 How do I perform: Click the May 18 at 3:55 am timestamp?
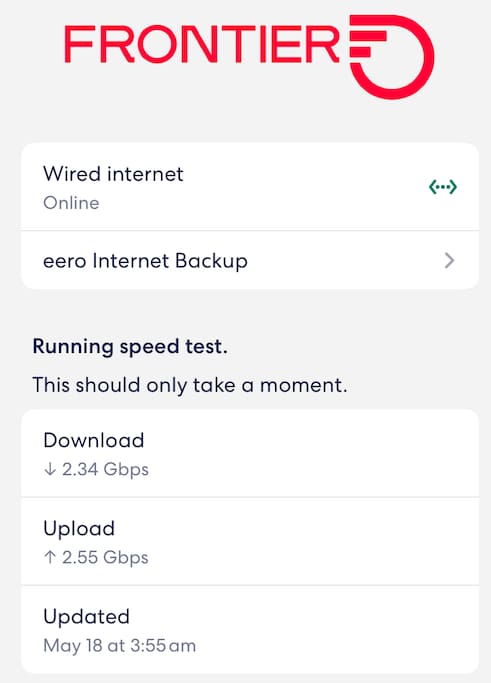[119, 646]
